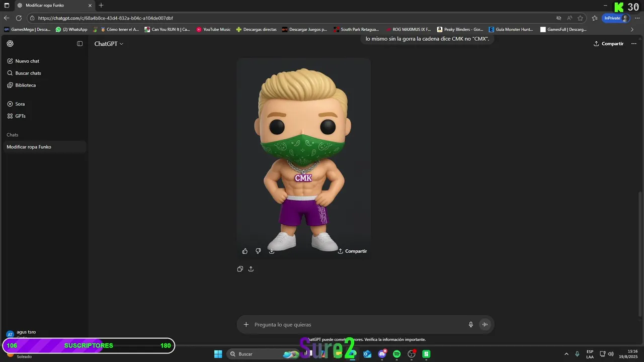Open the ChatGPT model selector dropdown
Screen dimensions: 644x362
point(109,44)
